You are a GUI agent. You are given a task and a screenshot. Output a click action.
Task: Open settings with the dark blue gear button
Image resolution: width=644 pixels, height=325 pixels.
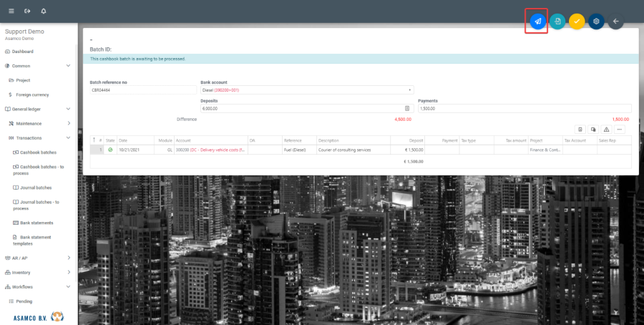596,21
